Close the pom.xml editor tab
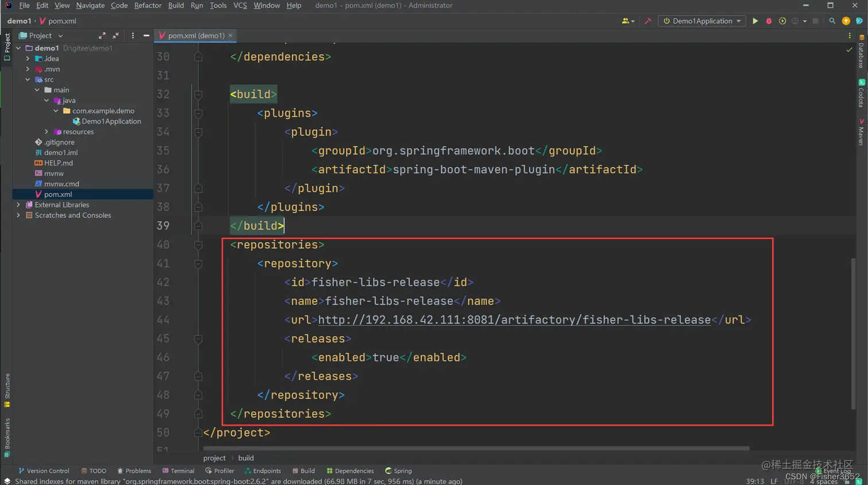The image size is (868, 485). pos(231,36)
